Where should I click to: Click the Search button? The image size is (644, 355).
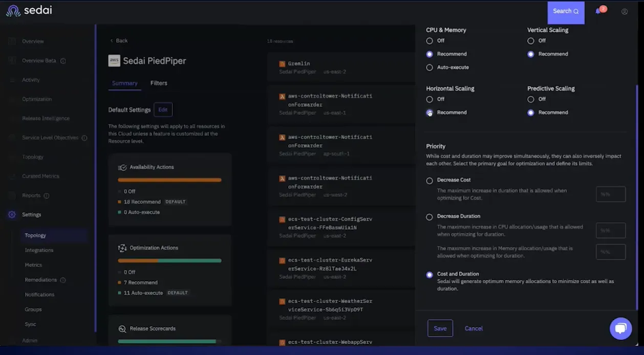(x=566, y=12)
